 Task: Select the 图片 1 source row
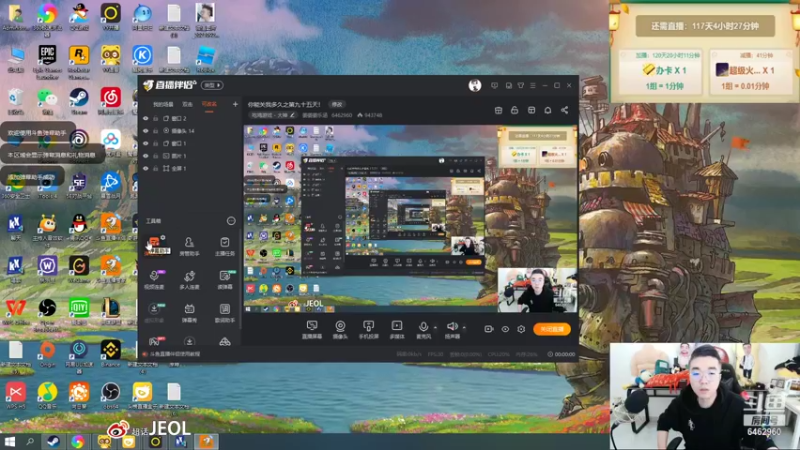tap(190, 156)
